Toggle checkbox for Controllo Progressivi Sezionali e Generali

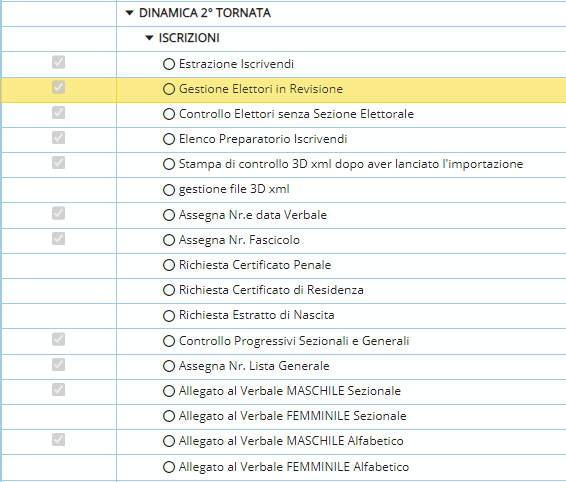tap(58, 339)
